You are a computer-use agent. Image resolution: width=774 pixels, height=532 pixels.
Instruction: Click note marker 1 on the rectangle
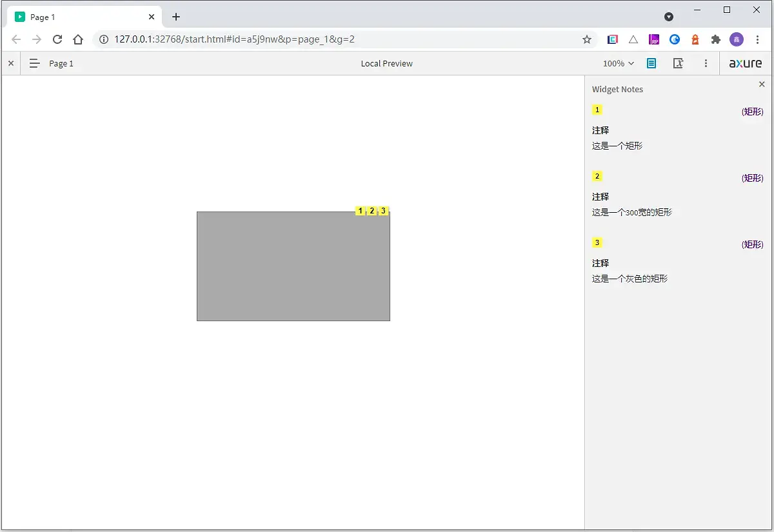[360, 211]
